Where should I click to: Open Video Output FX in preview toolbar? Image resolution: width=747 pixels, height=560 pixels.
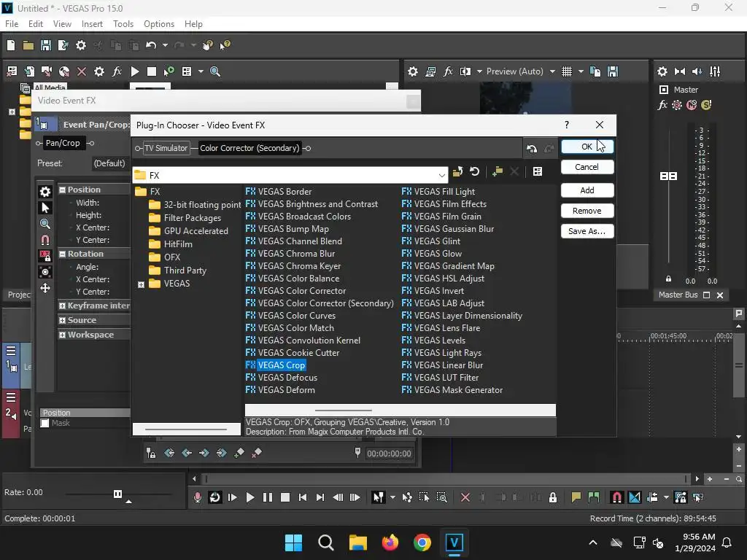click(448, 71)
